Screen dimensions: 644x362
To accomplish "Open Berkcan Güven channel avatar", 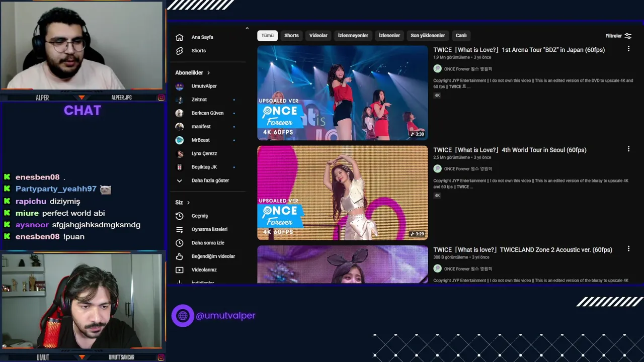I will [x=179, y=113].
